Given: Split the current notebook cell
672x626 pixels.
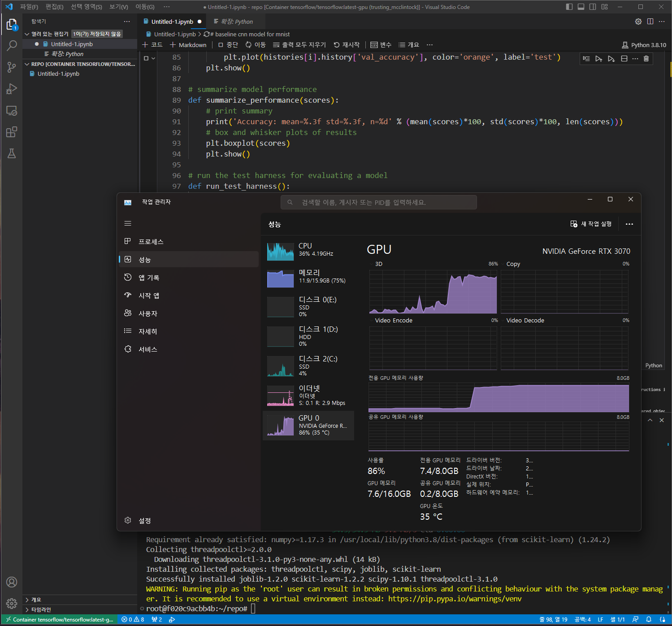Looking at the screenshot, I should pyautogui.click(x=624, y=59).
